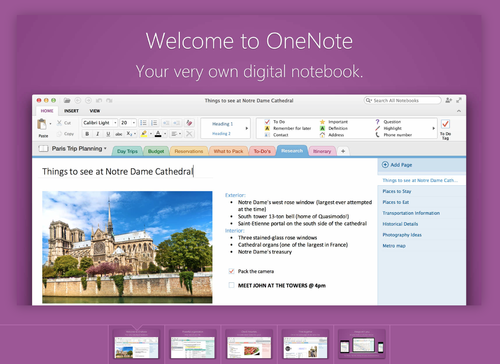Image resolution: width=500 pixels, height=364 pixels.
Task: Apply the To Do tag from gallery
Action: click(275, 122)
